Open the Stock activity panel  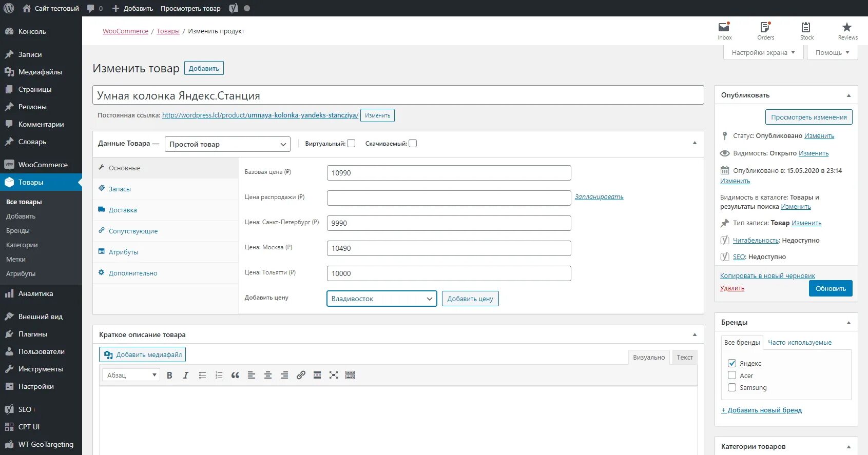[806, 31]
